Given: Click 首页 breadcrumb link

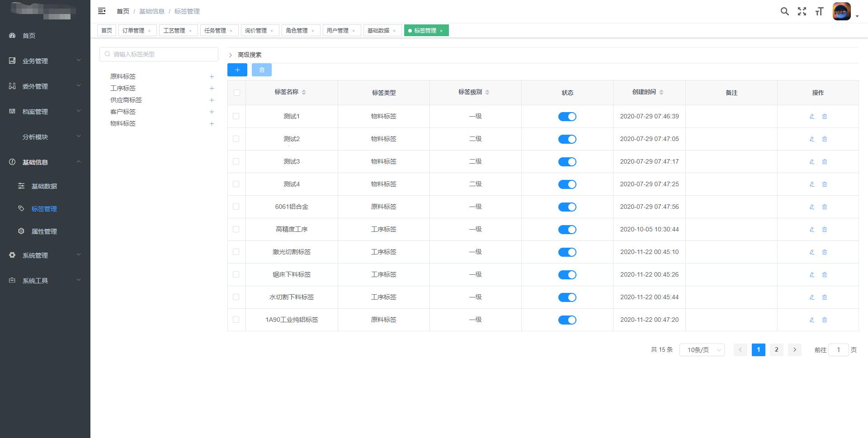Looking at the screenshot, I should [123, 11].
